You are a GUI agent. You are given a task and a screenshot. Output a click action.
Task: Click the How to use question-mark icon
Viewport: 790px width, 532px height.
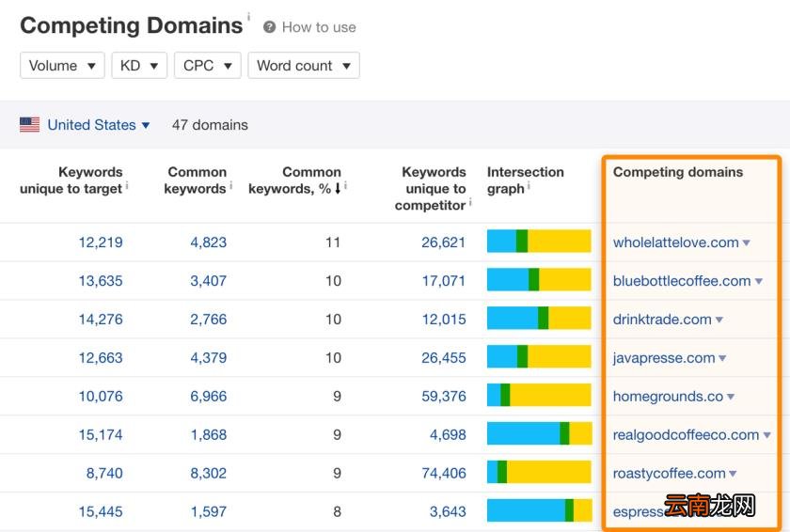click(x=270, y=27)
